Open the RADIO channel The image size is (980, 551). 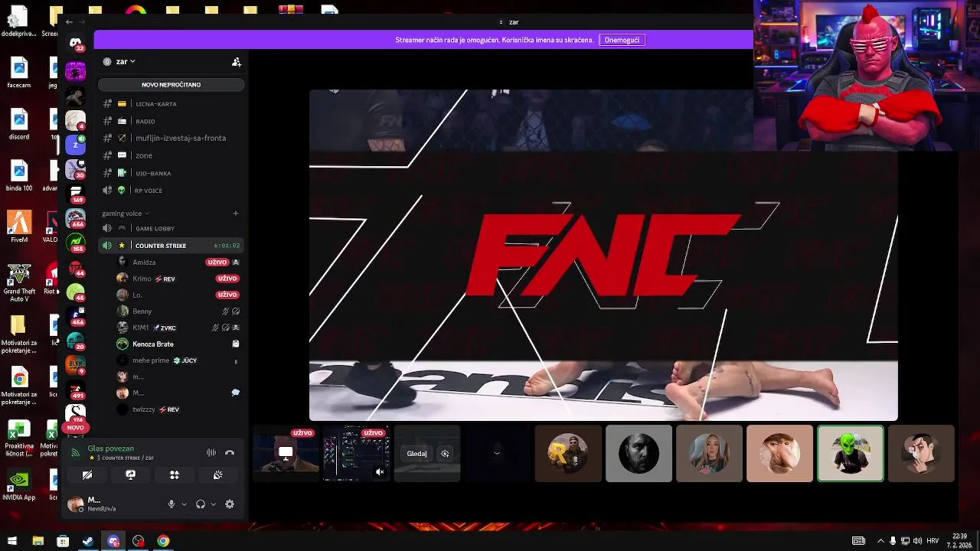point(171,121)
